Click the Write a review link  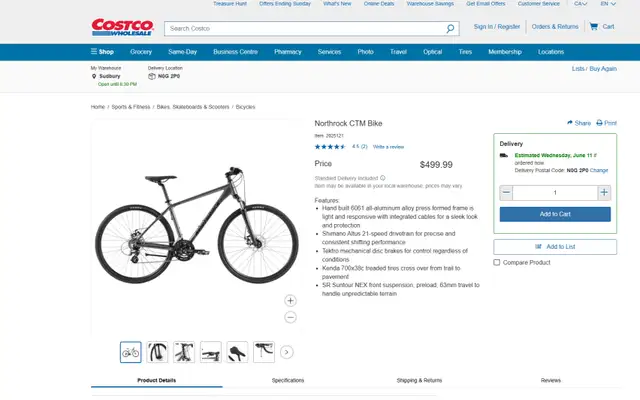pos(388,147)
